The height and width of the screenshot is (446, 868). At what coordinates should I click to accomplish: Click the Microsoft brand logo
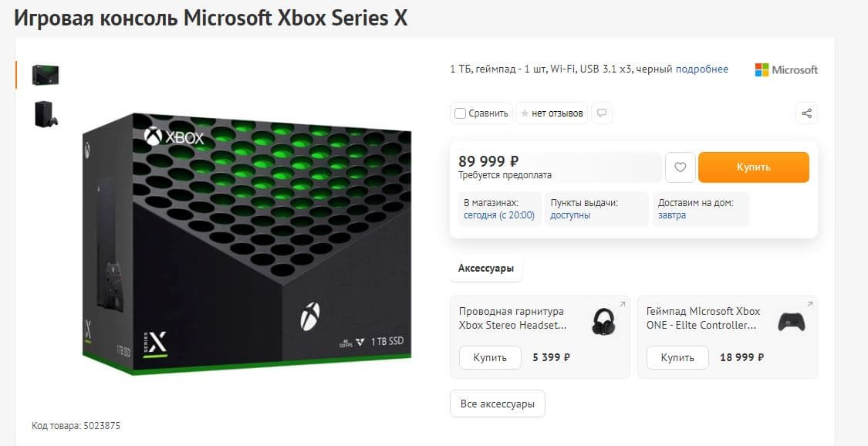coord(786,69)
